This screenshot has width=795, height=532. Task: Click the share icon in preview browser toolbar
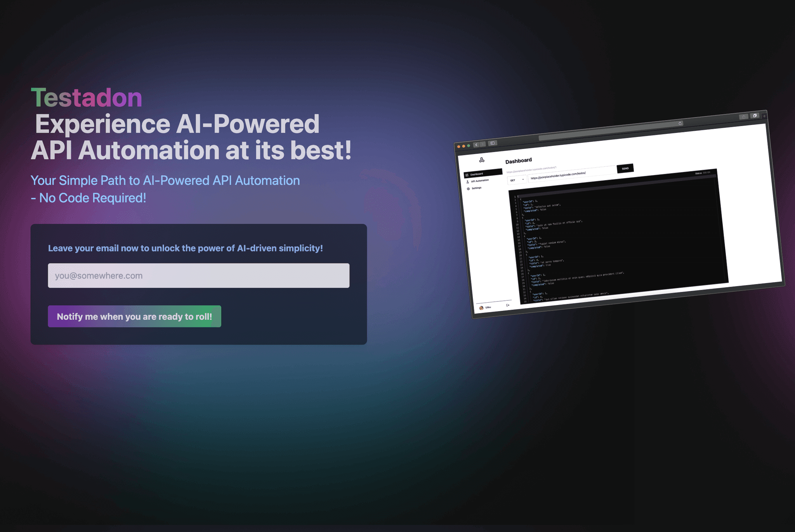coord(743,116)
